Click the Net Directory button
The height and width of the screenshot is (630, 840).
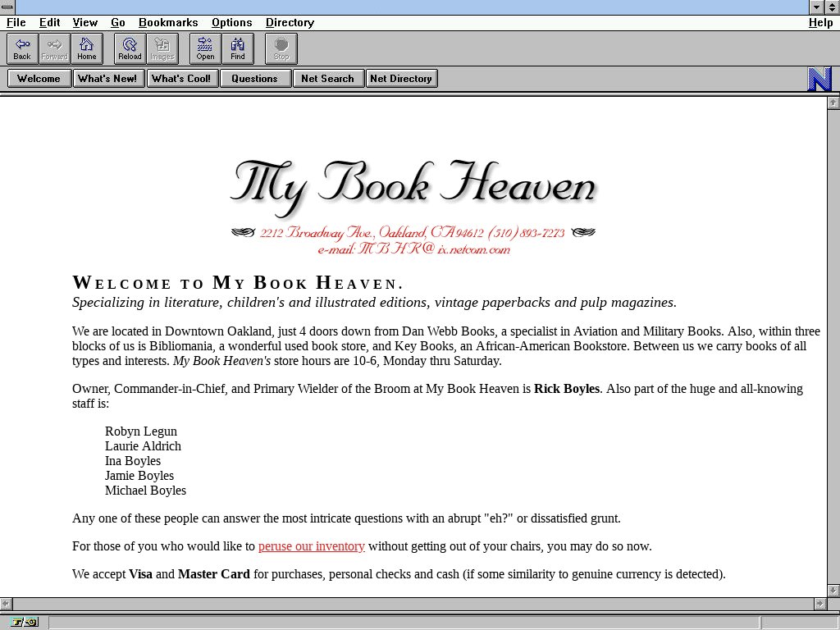coord(401,79)
